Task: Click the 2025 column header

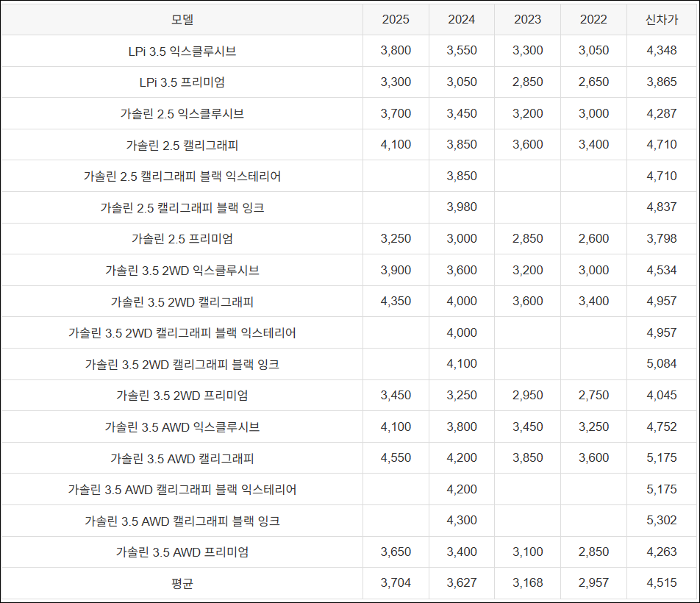Action: [396, 19]
